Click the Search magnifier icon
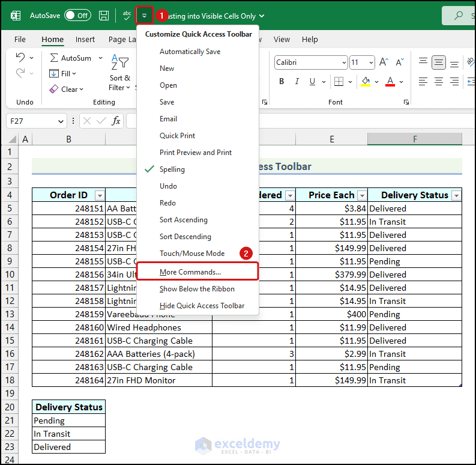The width and height of the screenshot is (476, 465). 458,15
